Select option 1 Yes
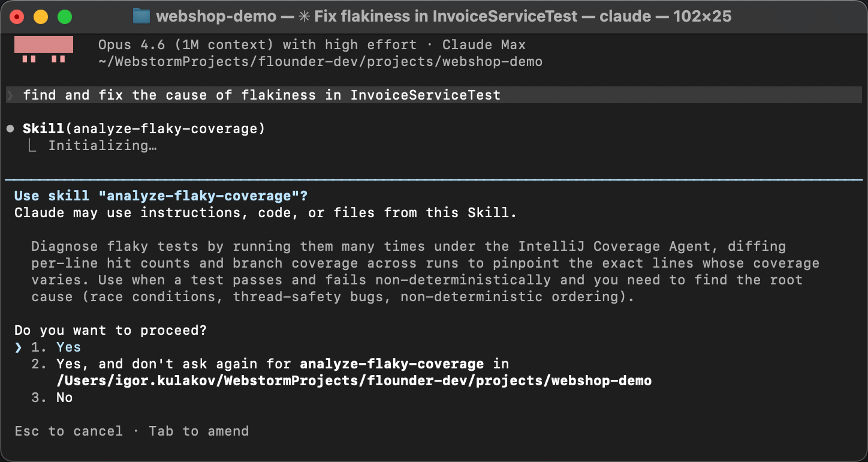Screen dimensions: 868x462 (x=68, y=347)
